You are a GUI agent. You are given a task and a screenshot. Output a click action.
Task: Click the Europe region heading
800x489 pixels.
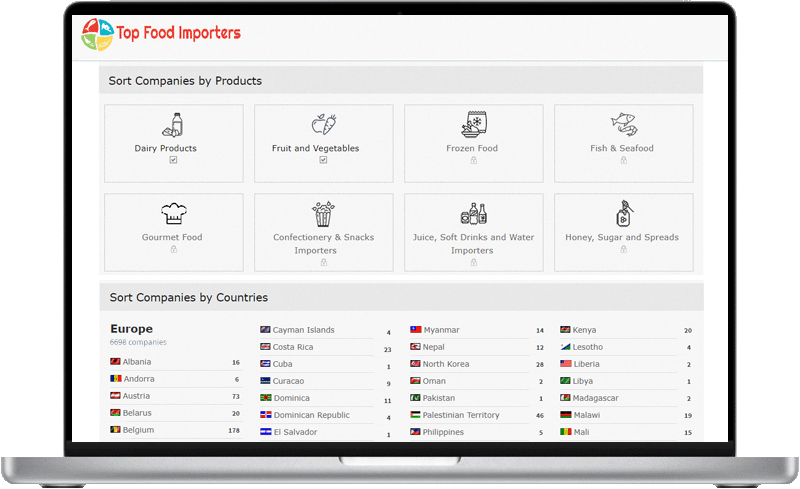click(x=131, y=329)
